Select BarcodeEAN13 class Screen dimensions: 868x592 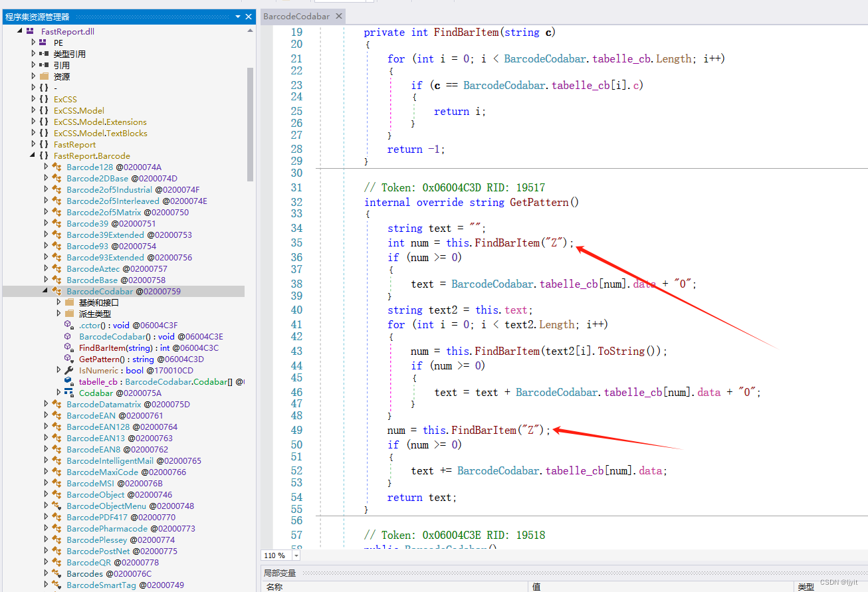pos(120,438)
